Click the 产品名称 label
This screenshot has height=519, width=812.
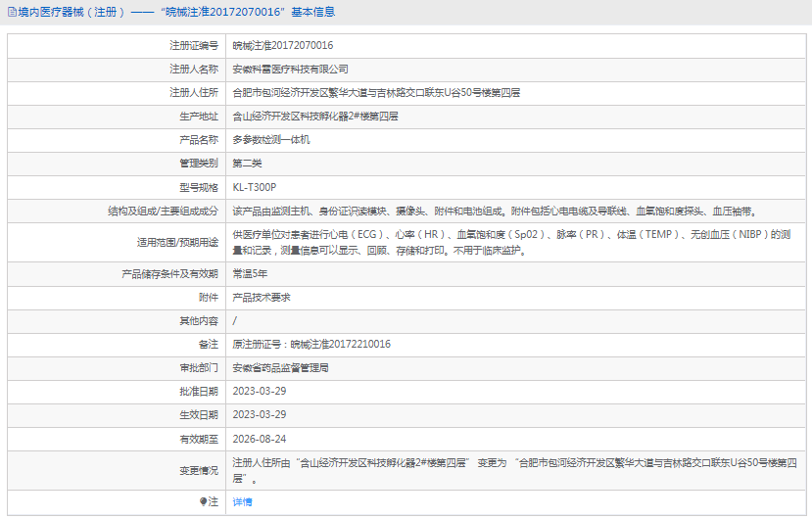[x=199, y=140]
